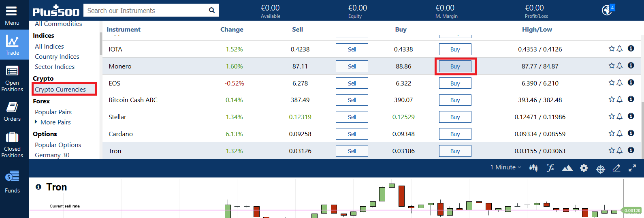Favorite Monero with the star icon

612,66
